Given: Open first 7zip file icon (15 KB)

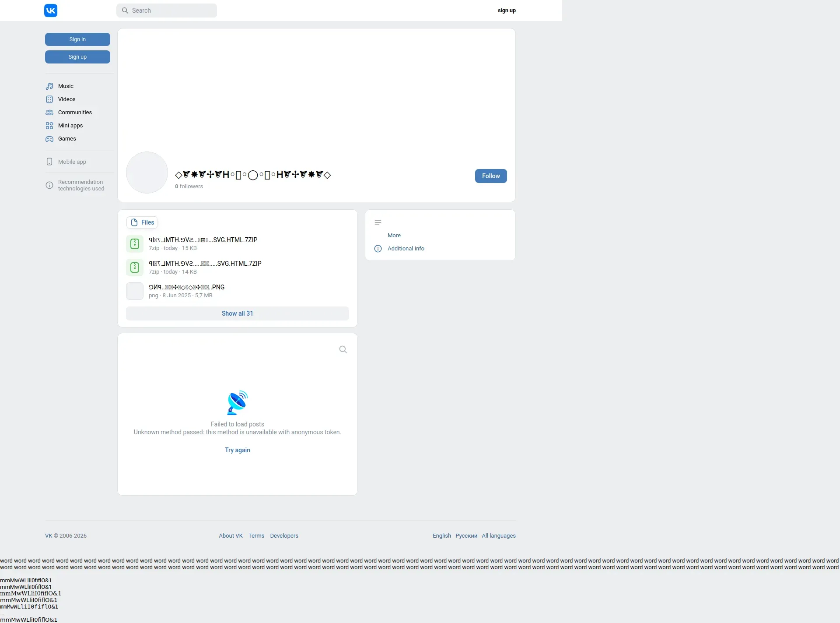Looking at the screenshot, I should coord(135,244).
